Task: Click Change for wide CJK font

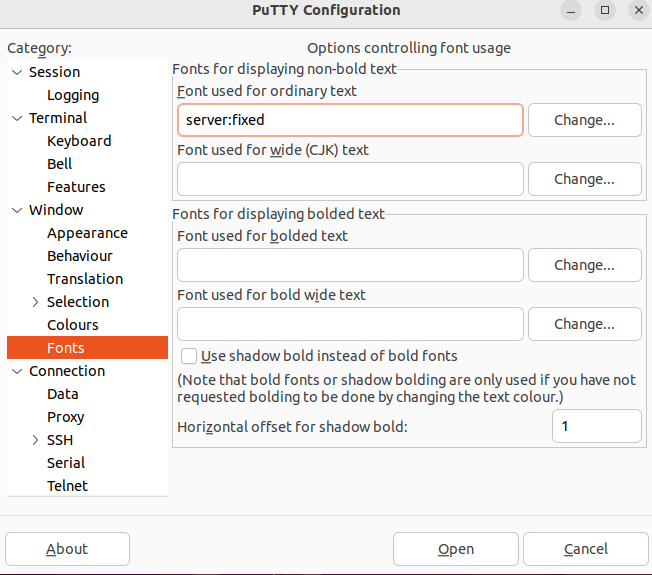Action: (584, 179)
